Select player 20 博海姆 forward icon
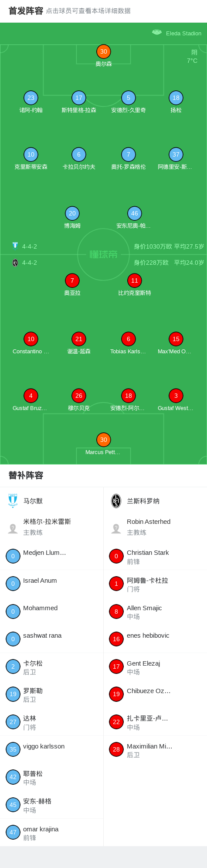This screenshot has height=868, width=207. coord(72,213)
